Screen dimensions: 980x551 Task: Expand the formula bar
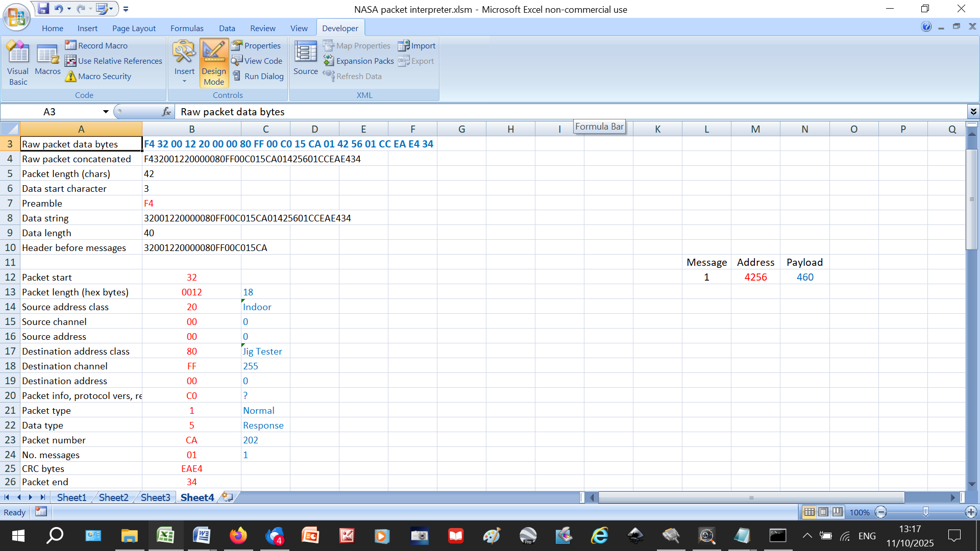click(x=973, y=112)
